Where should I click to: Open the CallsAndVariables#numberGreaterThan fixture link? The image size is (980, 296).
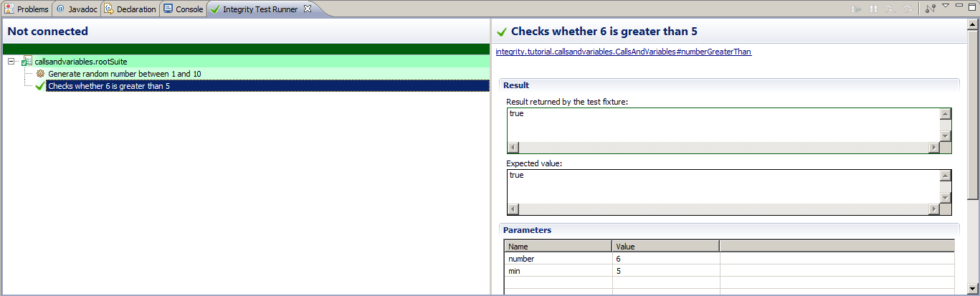623,52
